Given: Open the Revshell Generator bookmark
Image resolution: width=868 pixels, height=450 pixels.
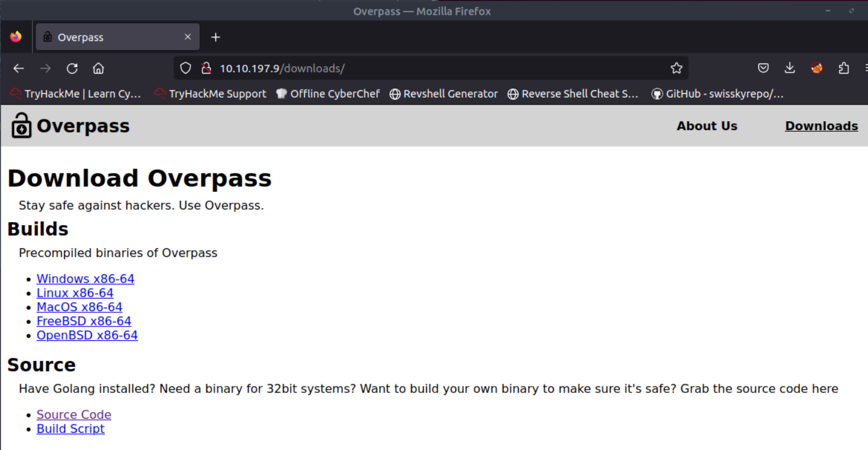Looking at the screenshot, I should click(x=443, y=94).
